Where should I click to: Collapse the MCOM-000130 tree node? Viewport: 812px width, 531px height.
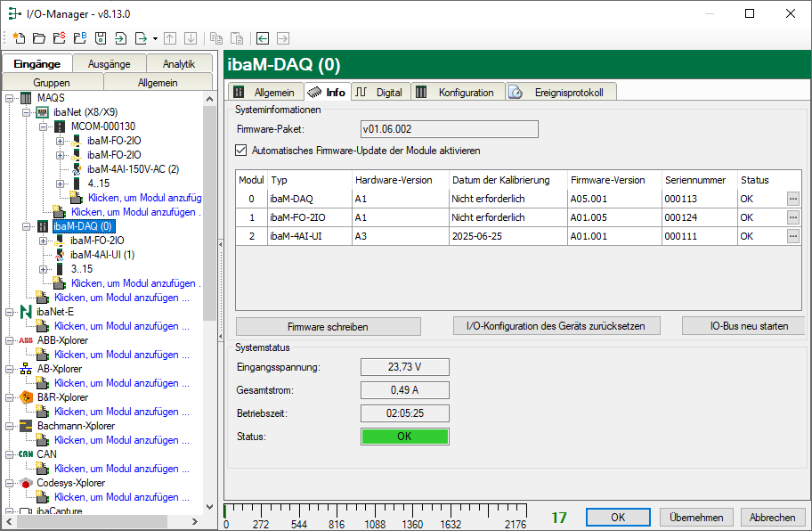tap(44, 127)
